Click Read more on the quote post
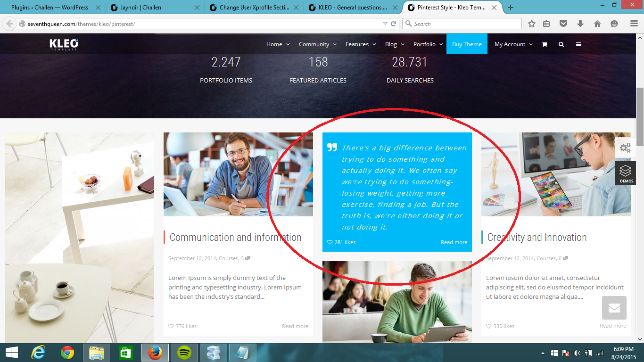The height and width of the screenshot is (362, 644). click(x=454, y=242)
